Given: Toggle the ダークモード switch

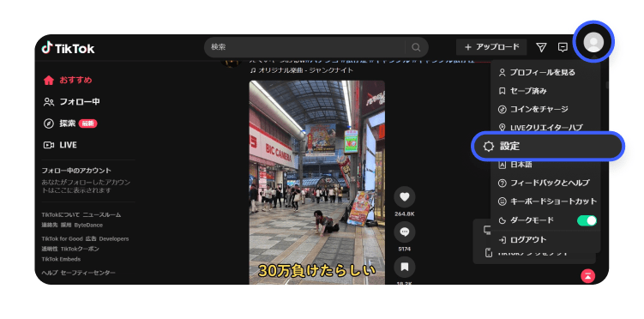Looking at the screenshot, I should pyautogui.click(x=587, y=220).
